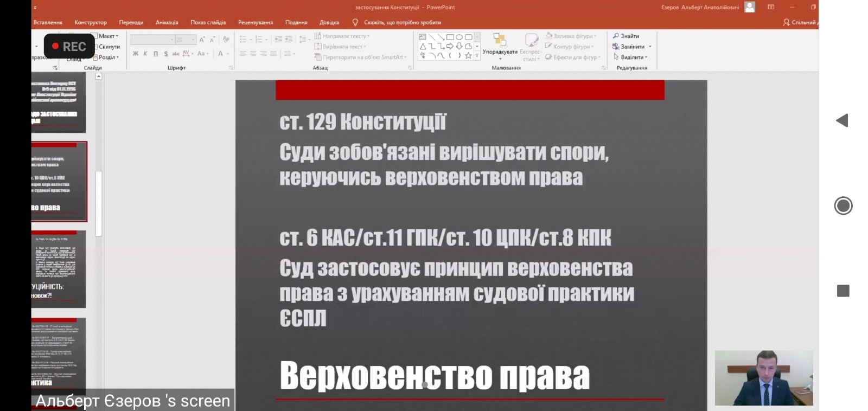Click the bold (Ж) formatting icon
Image resolution: width=868 pixels, height=411 pixels.
136,54
